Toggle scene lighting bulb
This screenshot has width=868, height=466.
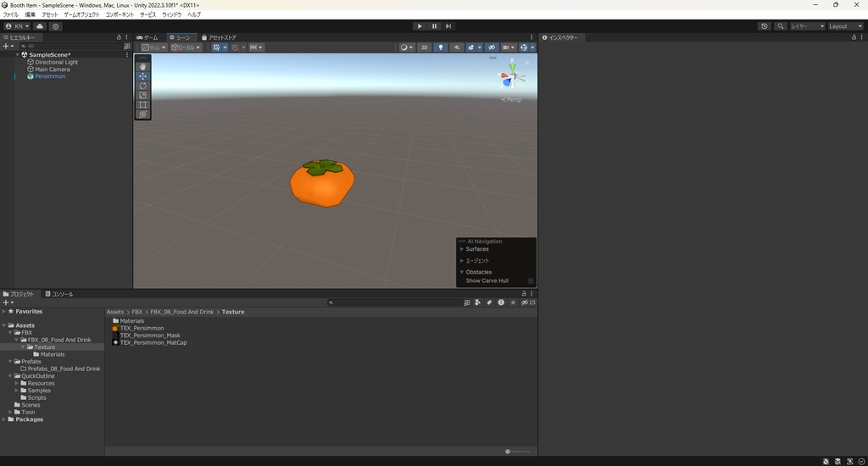click(441, 47)
